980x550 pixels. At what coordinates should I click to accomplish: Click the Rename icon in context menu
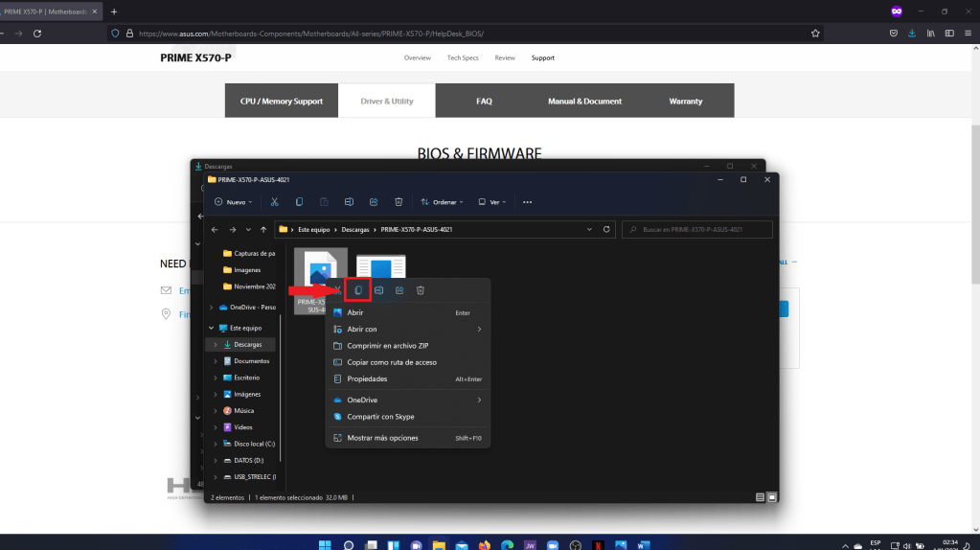(379, 290)
